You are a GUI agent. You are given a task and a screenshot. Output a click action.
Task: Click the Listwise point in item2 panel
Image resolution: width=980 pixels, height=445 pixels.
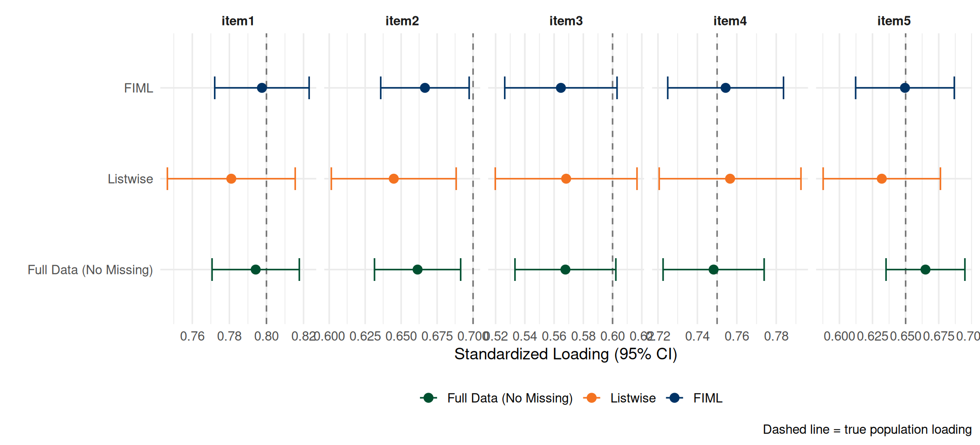coord(393,178)
